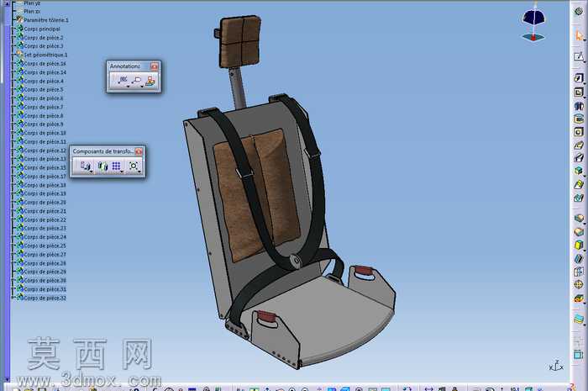Image resolution: width=588 pixels, height=391 pixels.
Task: Click the Mirror transformation icon
Action: coord(102,166)
